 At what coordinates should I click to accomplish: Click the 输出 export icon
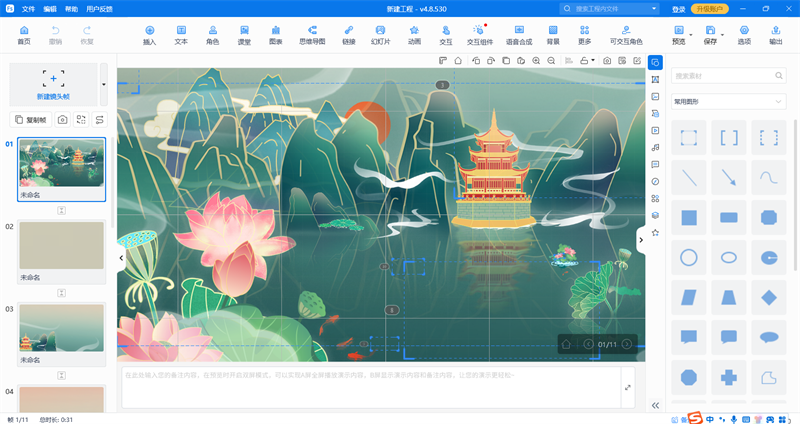pos(776,35)
